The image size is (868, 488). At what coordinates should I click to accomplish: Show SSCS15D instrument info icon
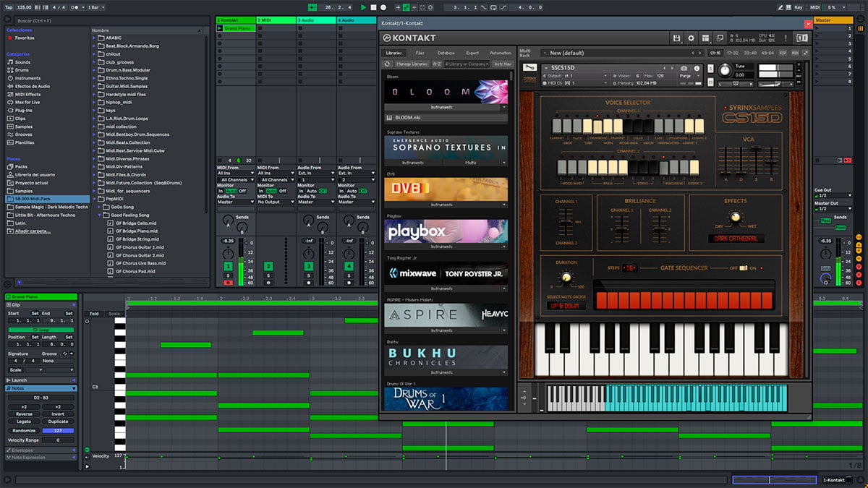click(x=695, y=68)
